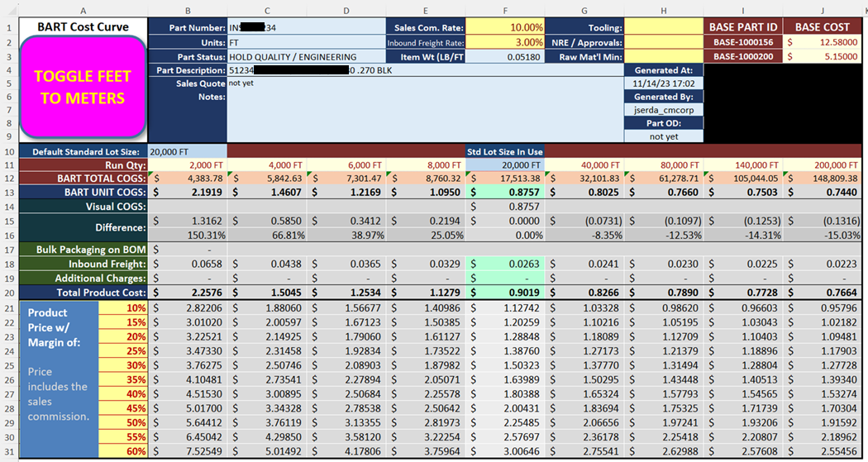Screen dimensions: 868x462
Task: Select the empty NRE / Approvals input cell
Action: [x=664, y=42]
